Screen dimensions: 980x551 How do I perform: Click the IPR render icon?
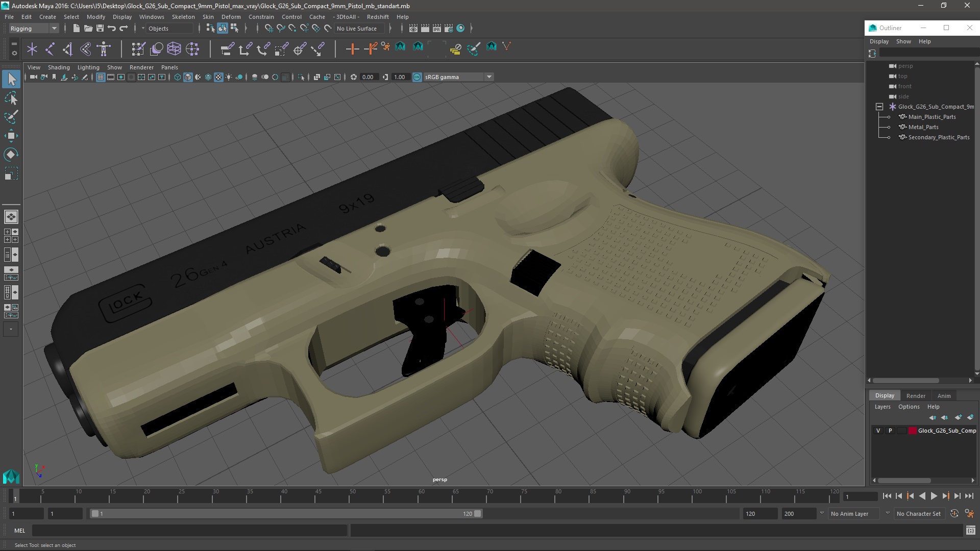pos(436,29)
